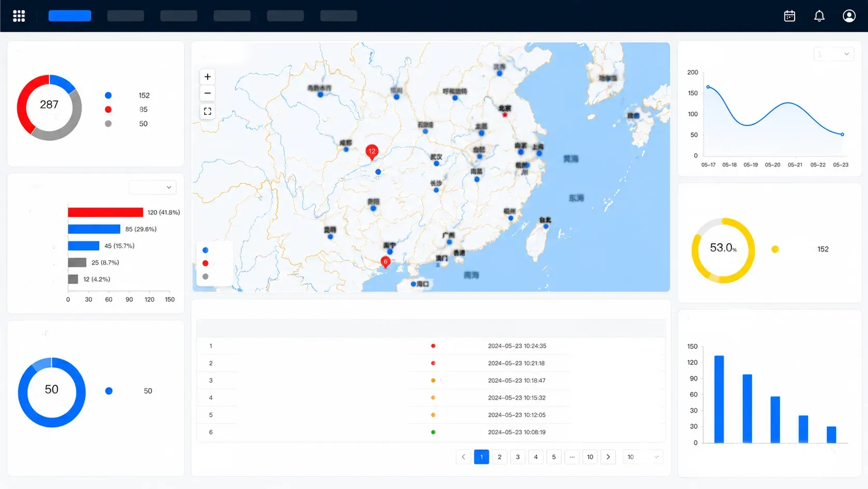Open the user profile avatar icon
This screenshot has height=489, width=868.
[849, 16]
